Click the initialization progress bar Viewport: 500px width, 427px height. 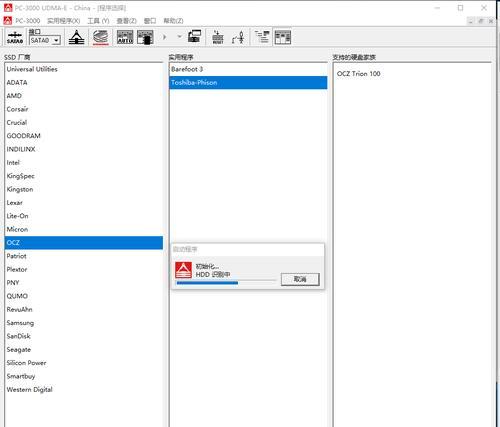(x=226, y=283)
